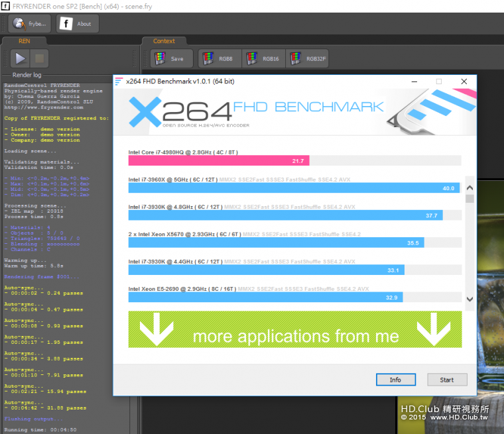
Task: Open the About dialog
Action: 77,24
